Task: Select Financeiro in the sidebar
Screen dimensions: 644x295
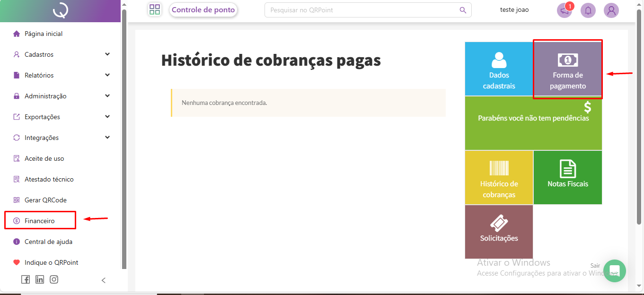Action: coord(40,221)
